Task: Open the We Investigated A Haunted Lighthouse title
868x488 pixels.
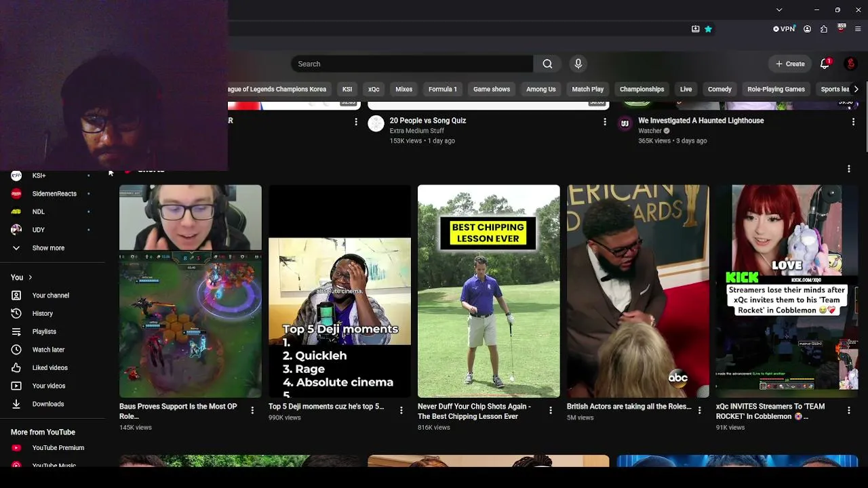Action: pyautogui.click(x=701, y=121)
